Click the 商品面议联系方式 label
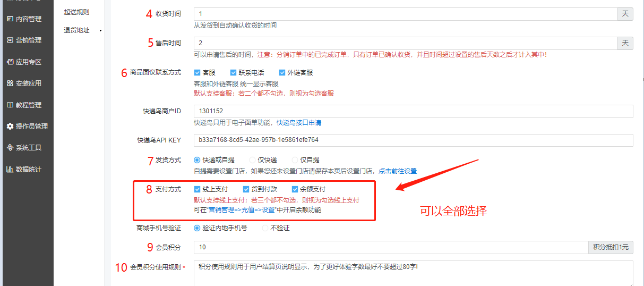 156,72
